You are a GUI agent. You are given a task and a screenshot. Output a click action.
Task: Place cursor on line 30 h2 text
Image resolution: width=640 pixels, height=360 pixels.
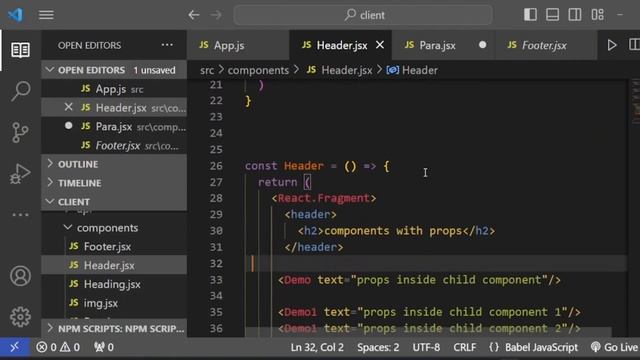coord(393,231)
